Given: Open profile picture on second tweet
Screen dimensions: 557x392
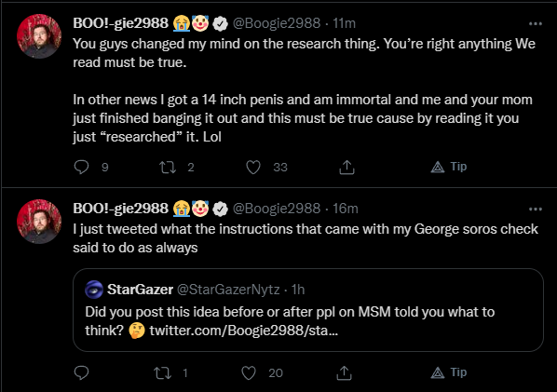Looking at the screenshot, I should pyautogui.click(x=39, y=222).
